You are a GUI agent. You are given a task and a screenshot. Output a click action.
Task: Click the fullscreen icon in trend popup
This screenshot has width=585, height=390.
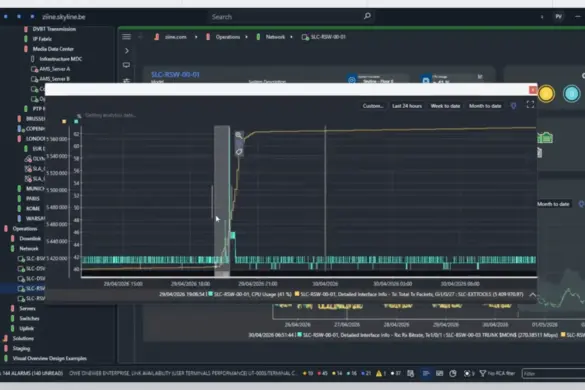pos(530,104)
